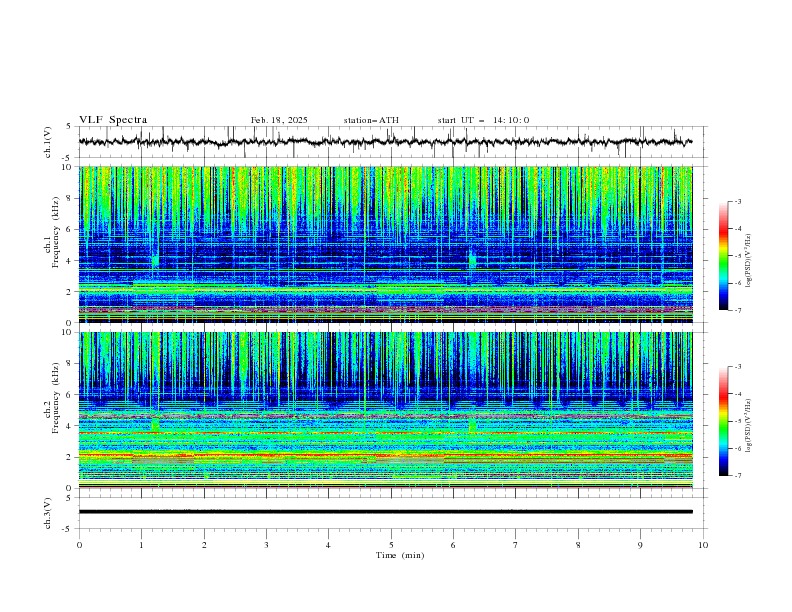Click the time axis tick label "9"
The height and width of the screenshot is (612, 792).
point(640,545)
